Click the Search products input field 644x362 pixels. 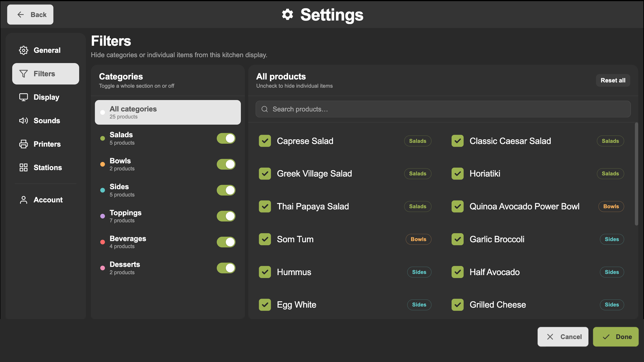pos(443,109)
